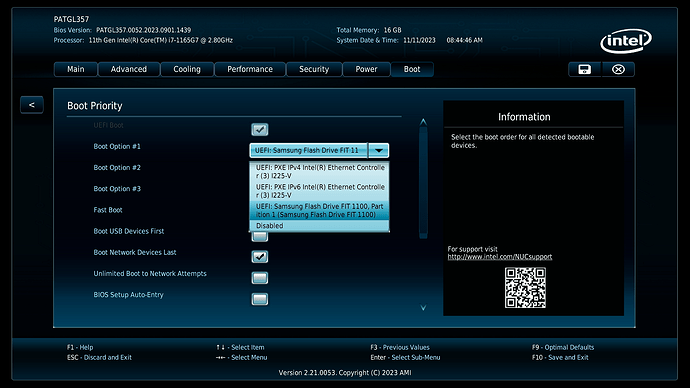
Task: Click the F10 - Save and Exit hint
Action: tap(560, 357)
